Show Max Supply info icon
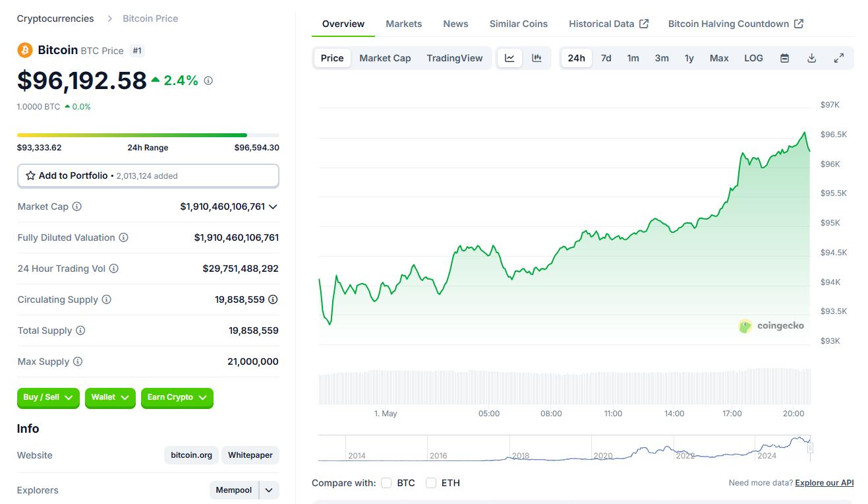 77,362
